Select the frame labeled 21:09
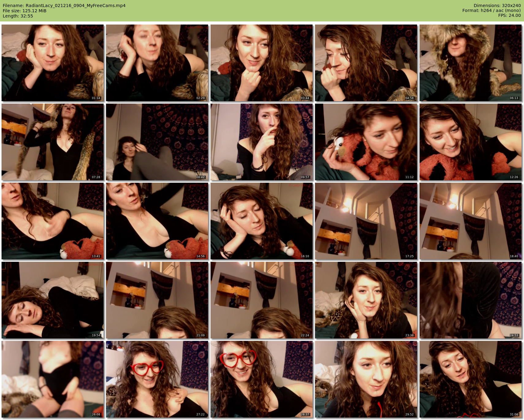 [x=157, y=300]
